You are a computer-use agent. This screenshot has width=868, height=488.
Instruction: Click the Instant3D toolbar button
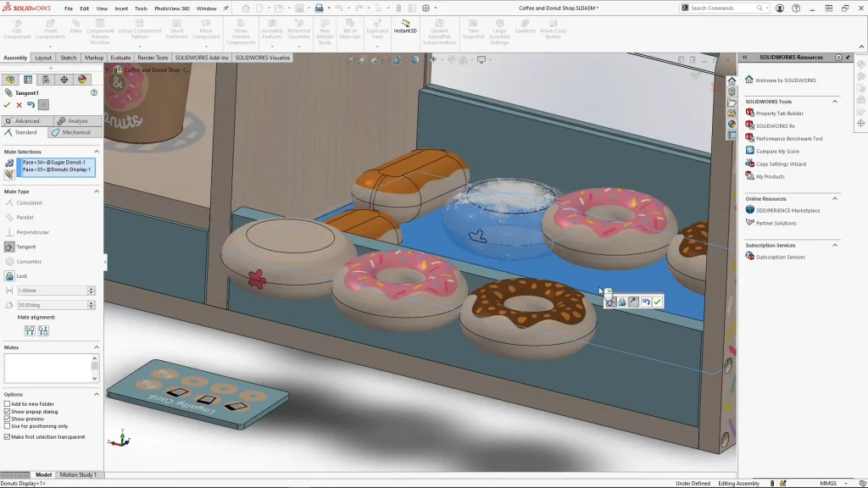point(405,27)
